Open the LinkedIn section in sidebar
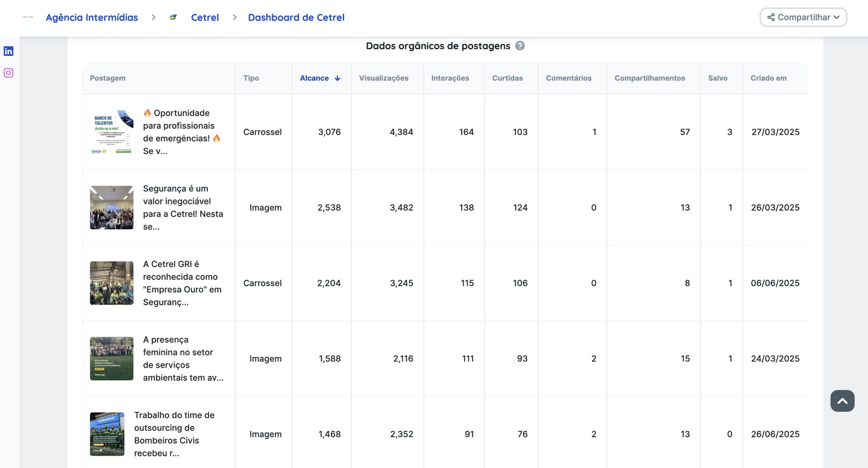This screenshot has width=868, height=468. tap(8, 51)
